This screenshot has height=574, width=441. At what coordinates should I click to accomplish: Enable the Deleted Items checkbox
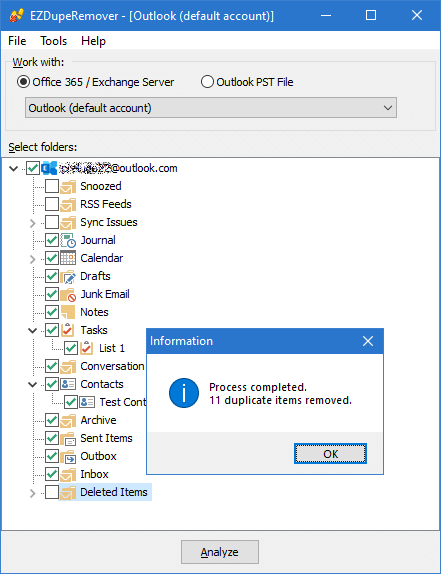pos(52,492)
